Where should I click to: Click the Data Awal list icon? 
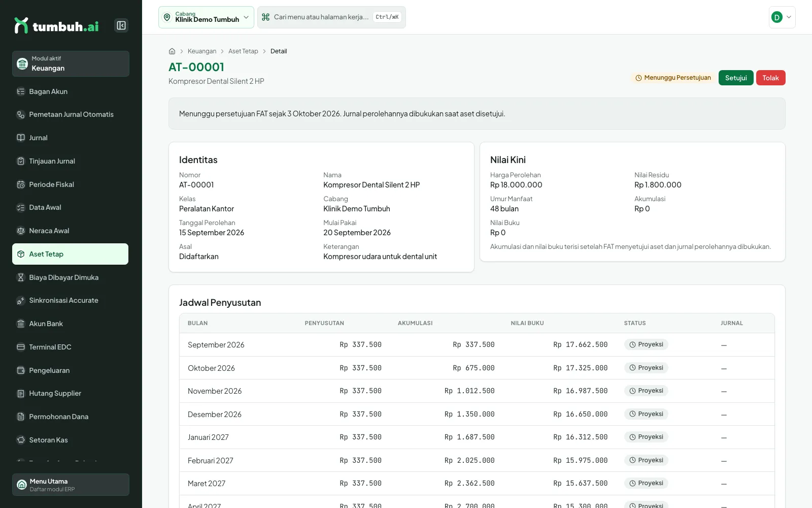click(x=21, y=207)
